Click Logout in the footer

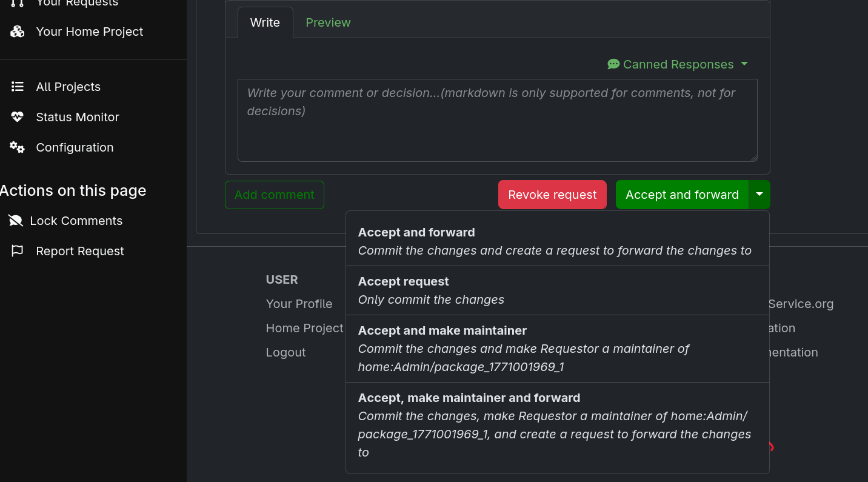coord(285,352)
